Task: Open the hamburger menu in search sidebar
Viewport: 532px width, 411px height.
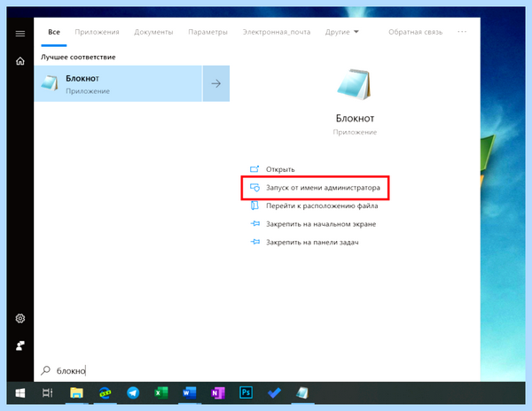Action: click(20, 33)
